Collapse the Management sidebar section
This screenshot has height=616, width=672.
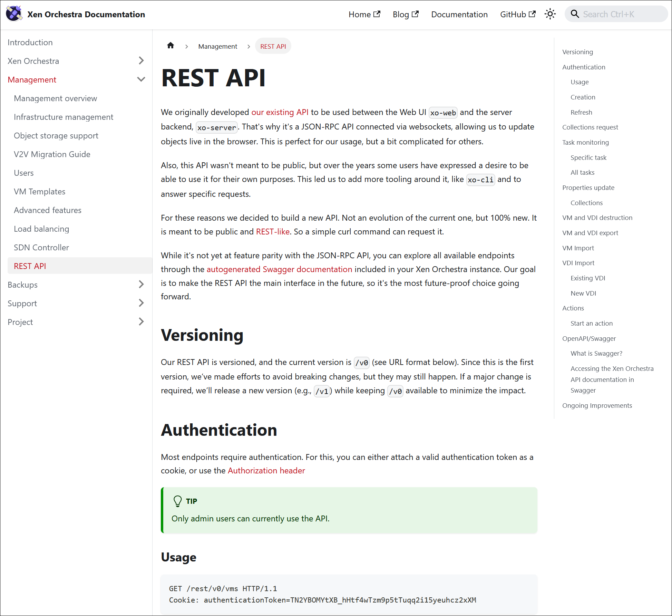click(141, 79)
